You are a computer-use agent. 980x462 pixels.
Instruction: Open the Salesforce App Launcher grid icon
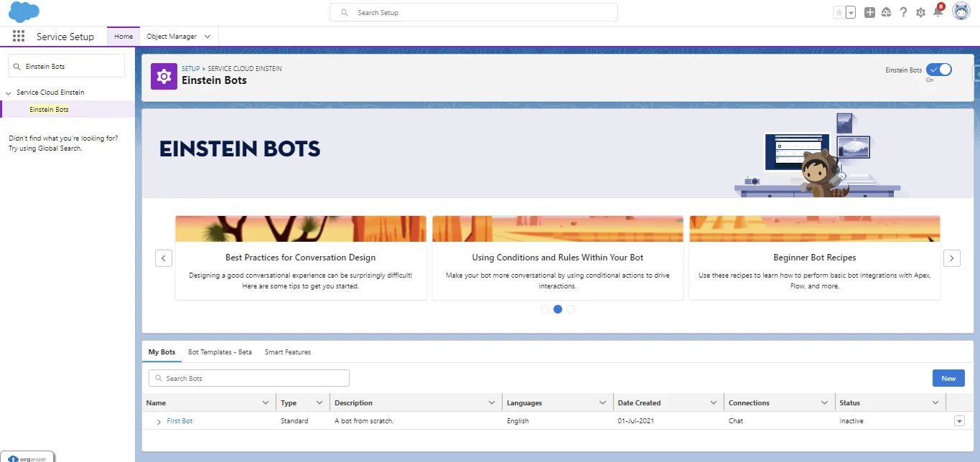[x=19, y=36]
